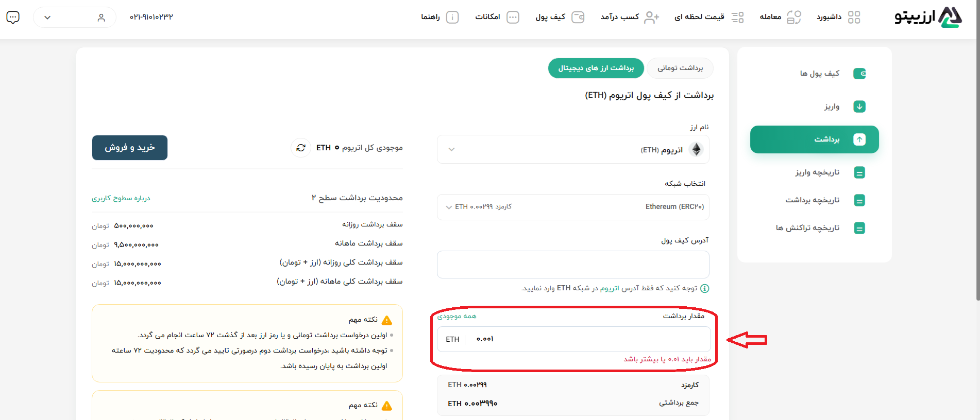This screenshot has height=420, width=980.
Task: Select Deposit (واریز) in sidebar
Action: click(x=832, y=107)
